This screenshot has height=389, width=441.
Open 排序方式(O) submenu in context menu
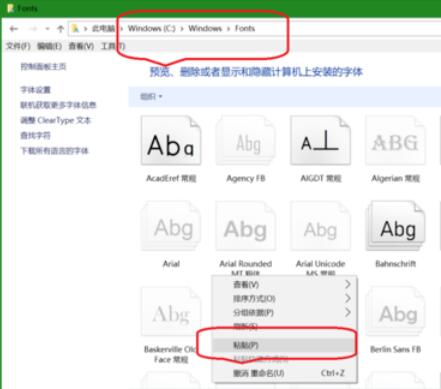(284, 298)
